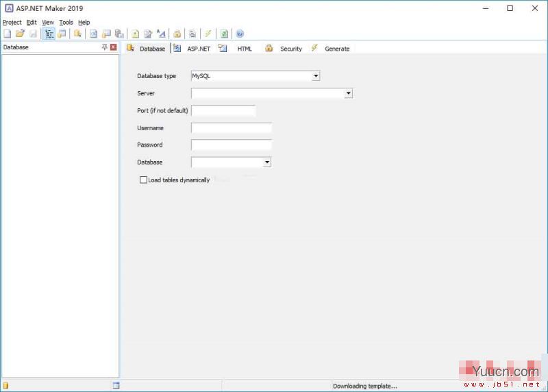Screen dimensions: 548x392
Task: Click the Port (if not default) field
Action: click(223, 111)
